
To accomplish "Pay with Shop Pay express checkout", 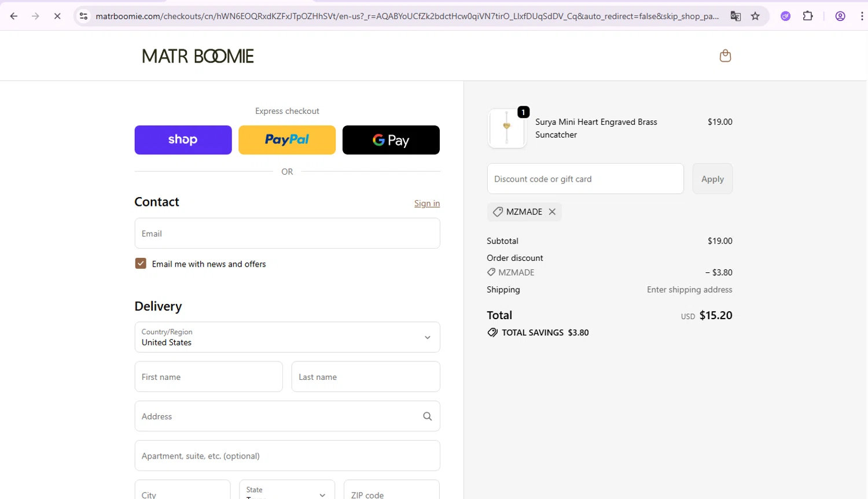I will coord(183,140).
